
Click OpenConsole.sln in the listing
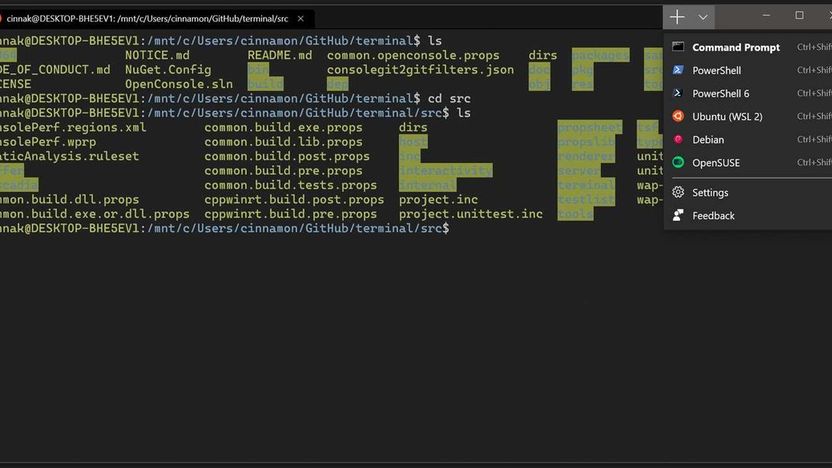[179, 84]
